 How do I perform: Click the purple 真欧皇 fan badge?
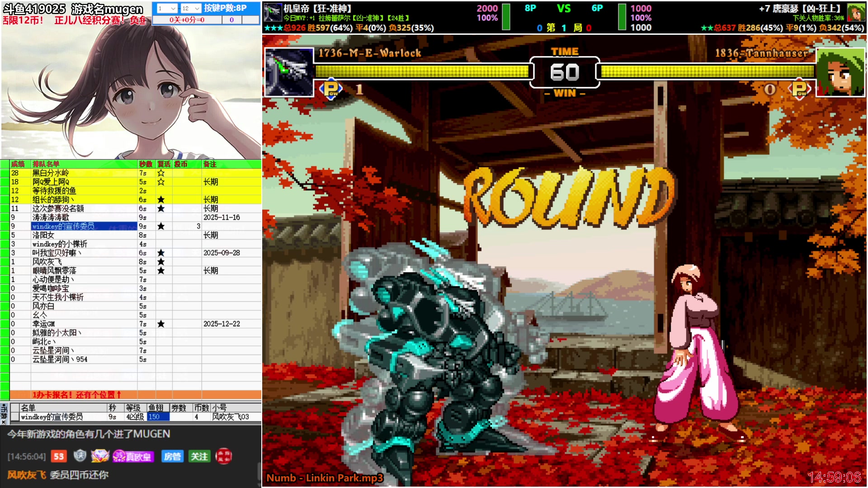[x=133, y=456]
